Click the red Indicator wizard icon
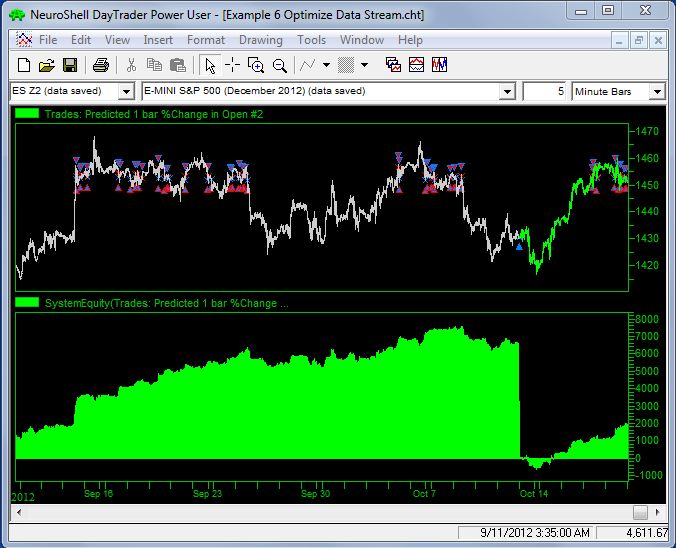Image resolution: width=676 pixels, height=548 pixels. (x=416, y=65)
